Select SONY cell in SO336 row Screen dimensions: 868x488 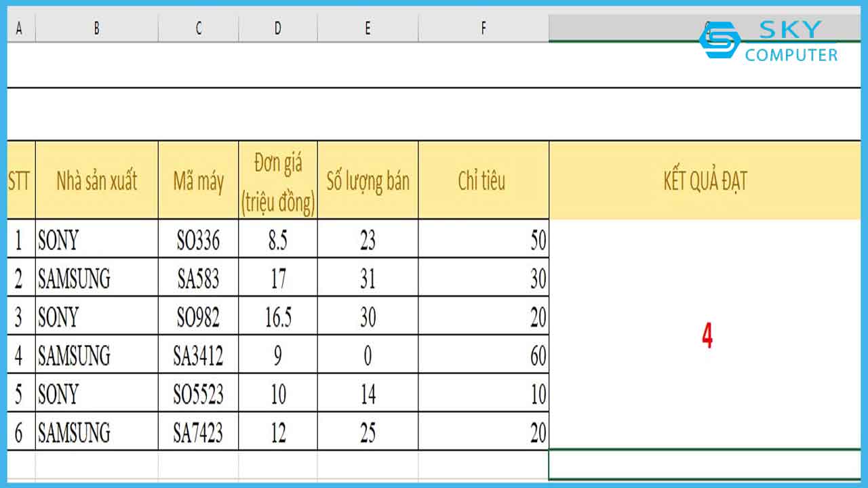(97, 239)
